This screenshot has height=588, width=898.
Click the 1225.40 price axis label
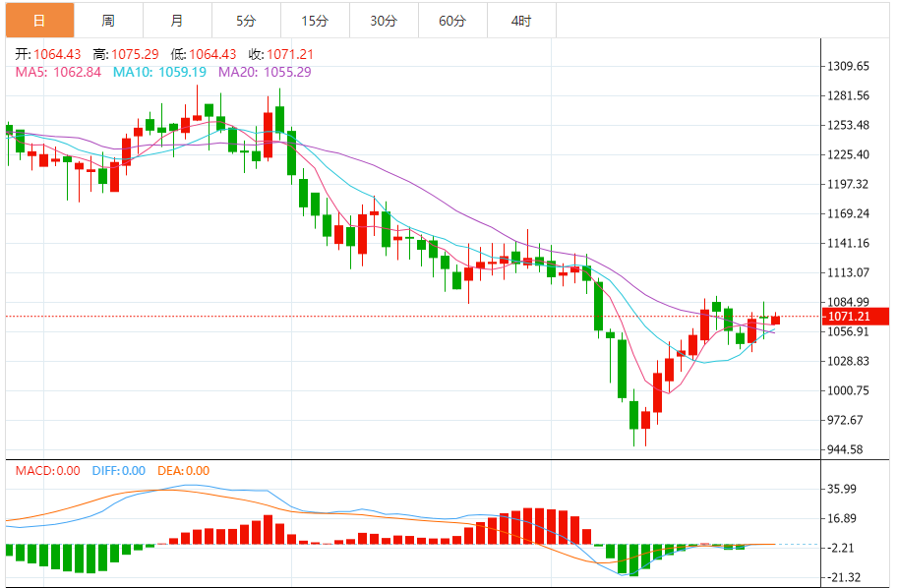click(x=848, y=154)
